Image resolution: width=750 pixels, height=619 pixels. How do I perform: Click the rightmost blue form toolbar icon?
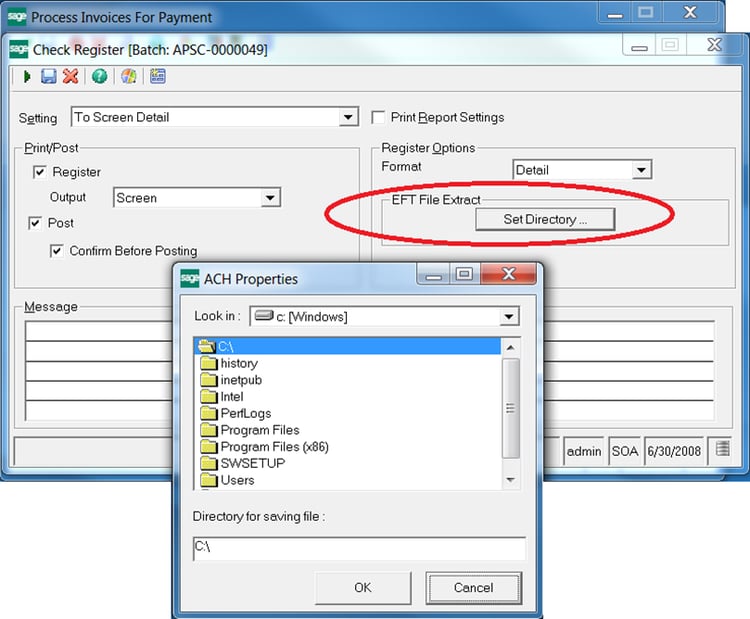click(x=156, y=76)
